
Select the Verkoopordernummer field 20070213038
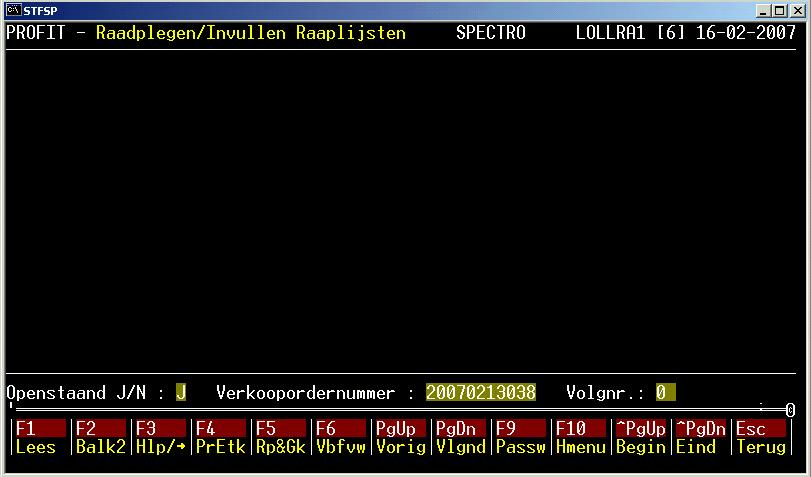click(481, 393)
